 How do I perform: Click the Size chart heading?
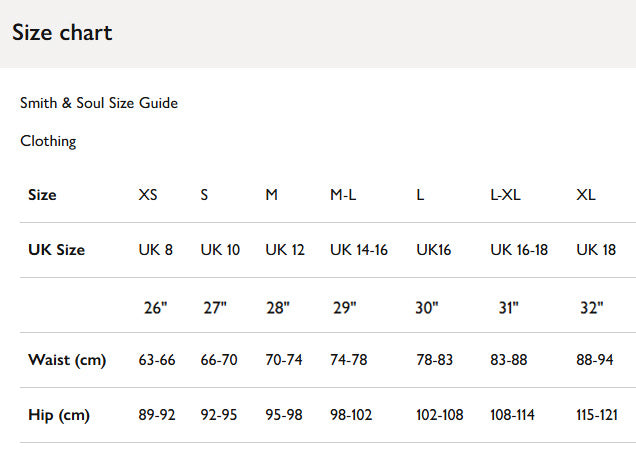[x=62, y=32]
